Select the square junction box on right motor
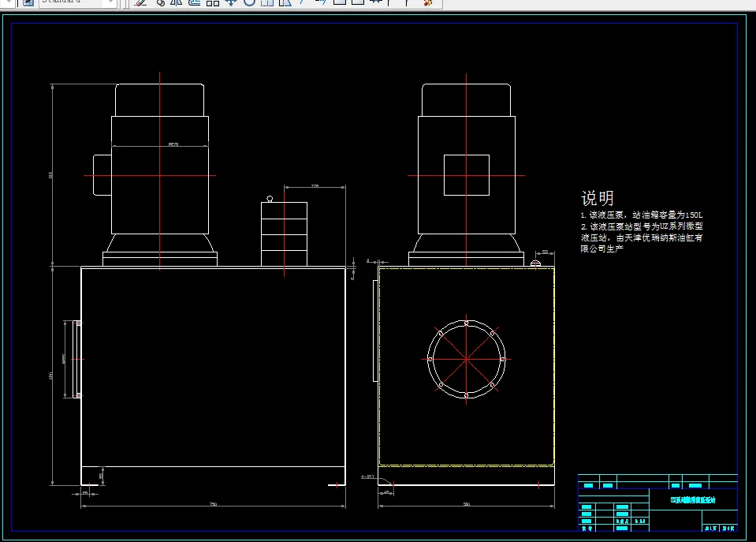 pyautogui.click(x=467, y=175)
